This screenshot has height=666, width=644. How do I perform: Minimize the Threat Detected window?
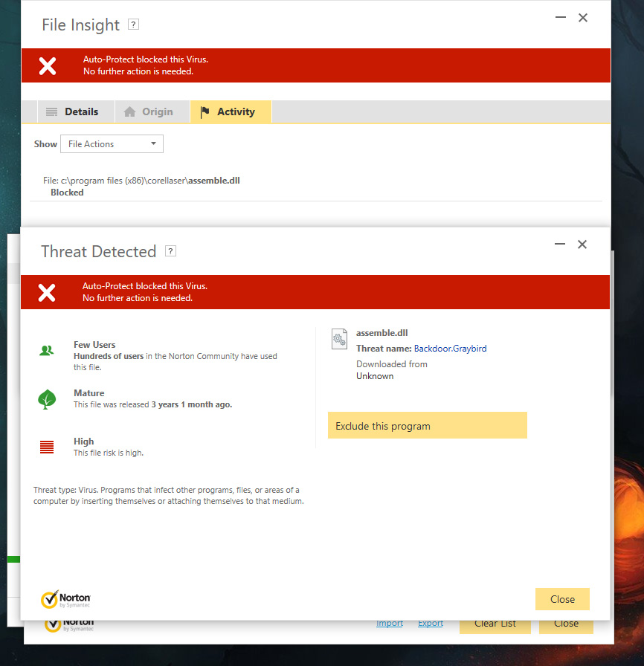pos(559,245)
